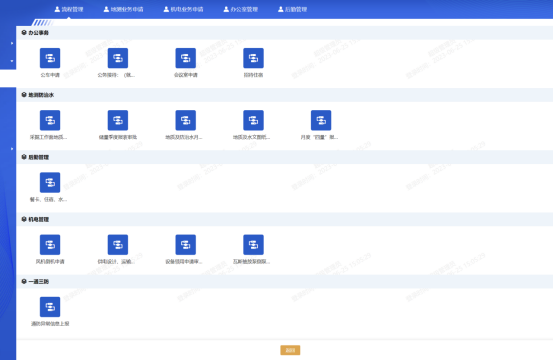Screen dimensions: 553x361
Task: Open the 机电业务申请 top menu
Action: click(x=183, y=9)
